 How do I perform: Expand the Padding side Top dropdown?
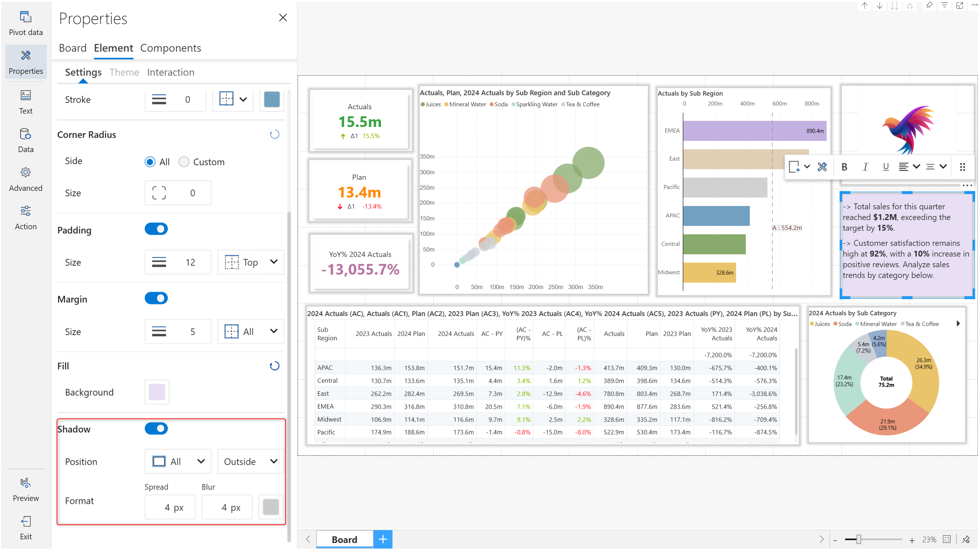pyautogui.click(x=250, y=262)
